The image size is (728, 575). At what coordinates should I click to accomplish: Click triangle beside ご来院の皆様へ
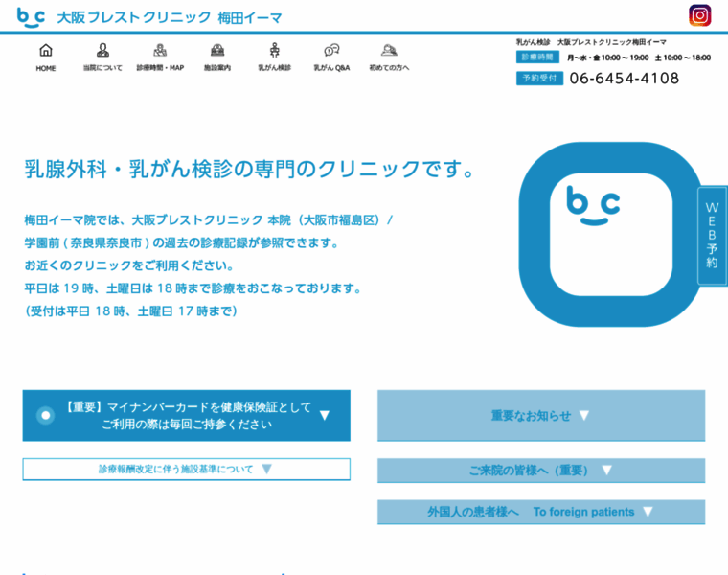tap(606, 471)
